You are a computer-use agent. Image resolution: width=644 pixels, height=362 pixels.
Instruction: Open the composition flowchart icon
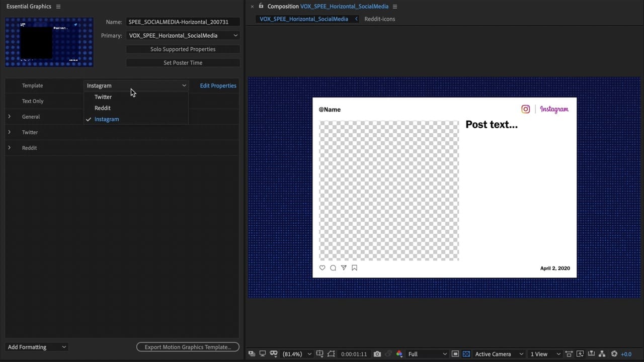point(602,354)
